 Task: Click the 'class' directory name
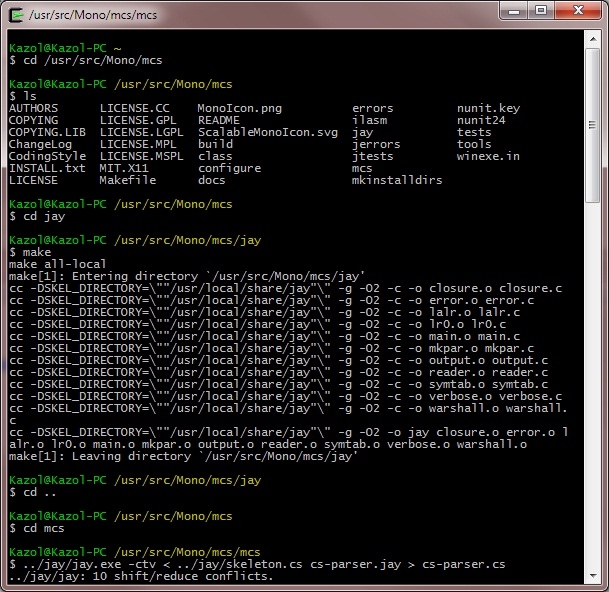coord(215,156)
